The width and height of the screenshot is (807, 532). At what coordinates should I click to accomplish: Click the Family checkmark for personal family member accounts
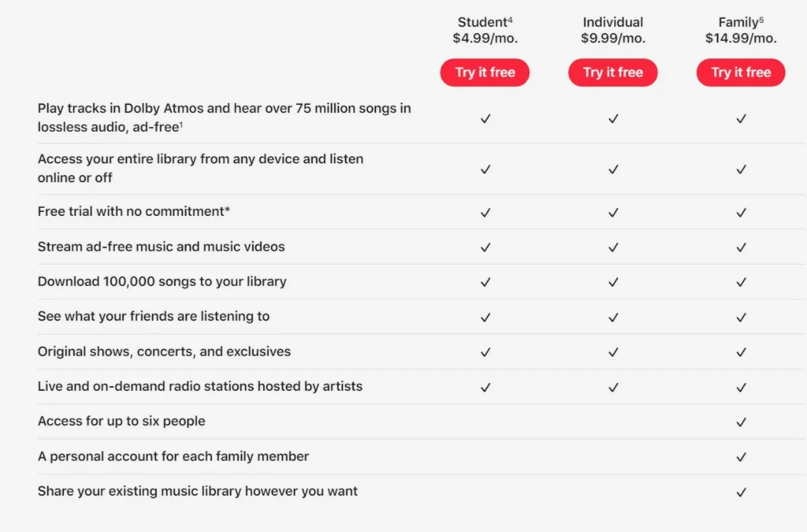point(740,457)
